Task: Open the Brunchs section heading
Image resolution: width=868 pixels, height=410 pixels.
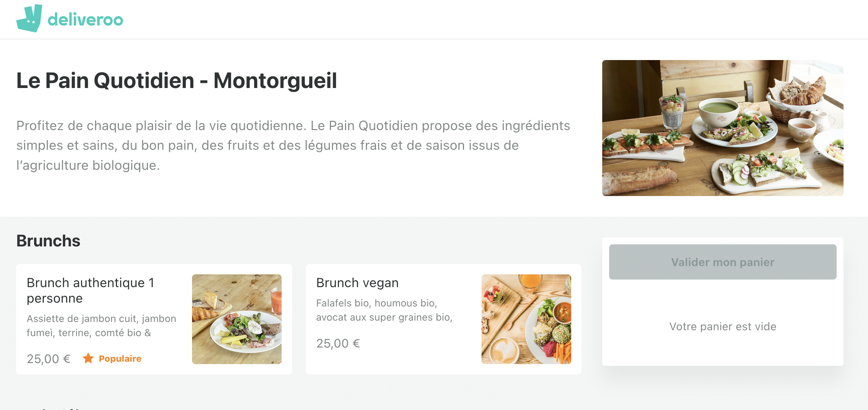Action: pyautogui.click(x=48, y=241)
